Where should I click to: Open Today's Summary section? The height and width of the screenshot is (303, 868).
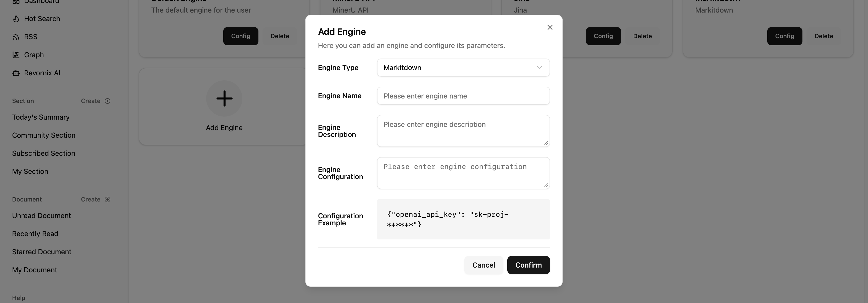(41, 117)
